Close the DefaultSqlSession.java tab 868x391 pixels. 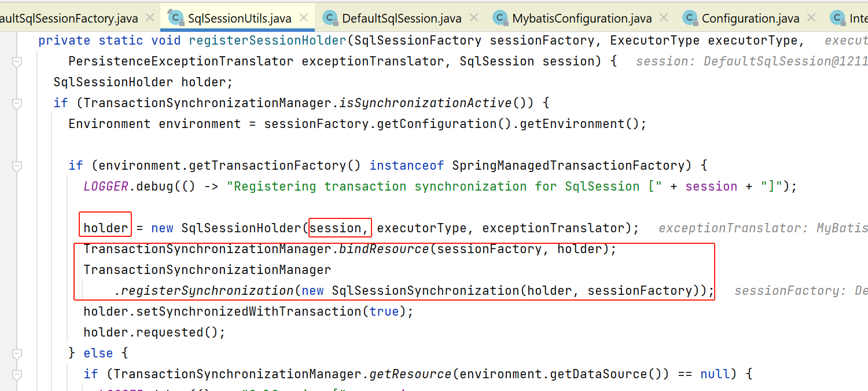pos(473,19)
